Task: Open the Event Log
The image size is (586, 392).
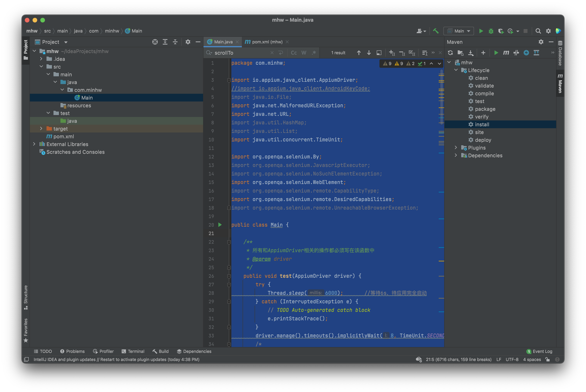Action: [x=539, y=351]
